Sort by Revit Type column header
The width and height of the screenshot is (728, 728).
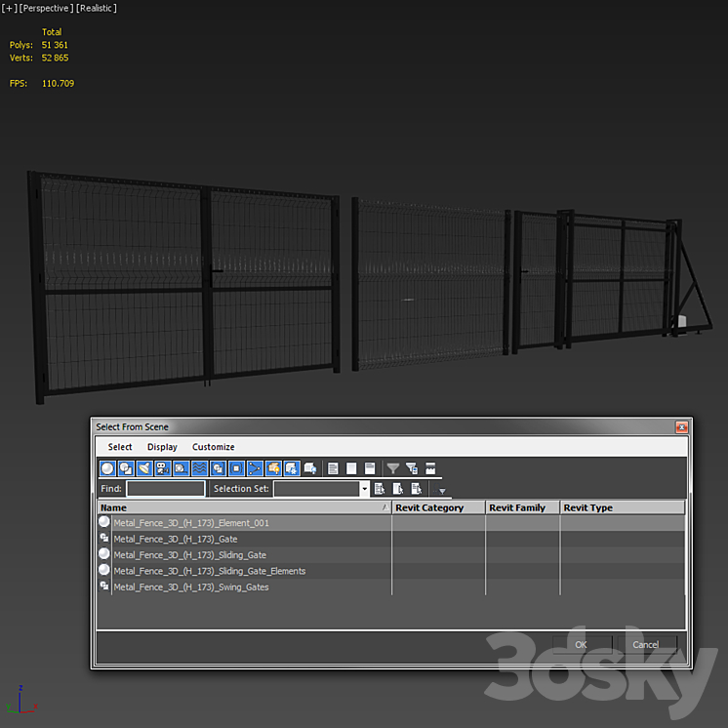(x=623, y=507)
